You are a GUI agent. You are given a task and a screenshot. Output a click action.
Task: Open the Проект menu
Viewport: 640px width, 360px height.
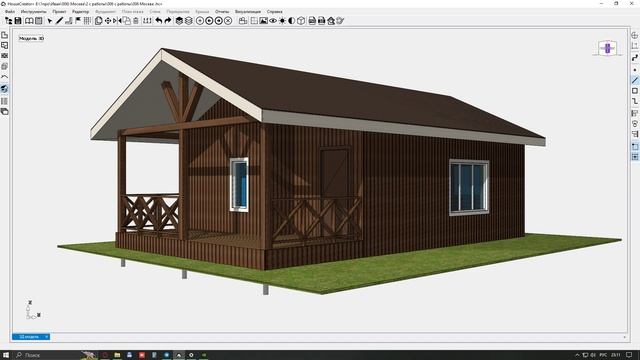(59, 11)
